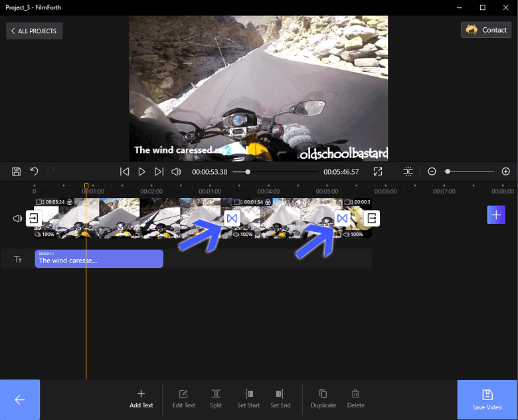Open transition between first and second clips
The height and width of the screenshot is (420, 518).
(232, 218)
